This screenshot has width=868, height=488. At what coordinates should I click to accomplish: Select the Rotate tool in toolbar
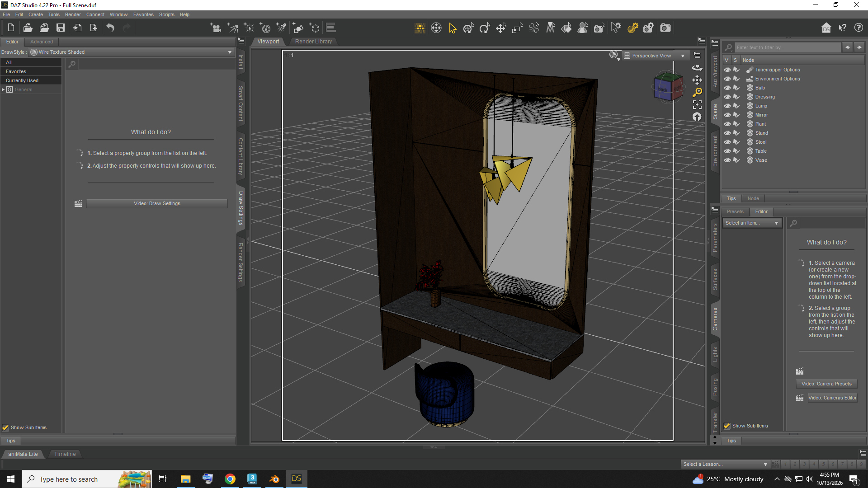(485, 28)
